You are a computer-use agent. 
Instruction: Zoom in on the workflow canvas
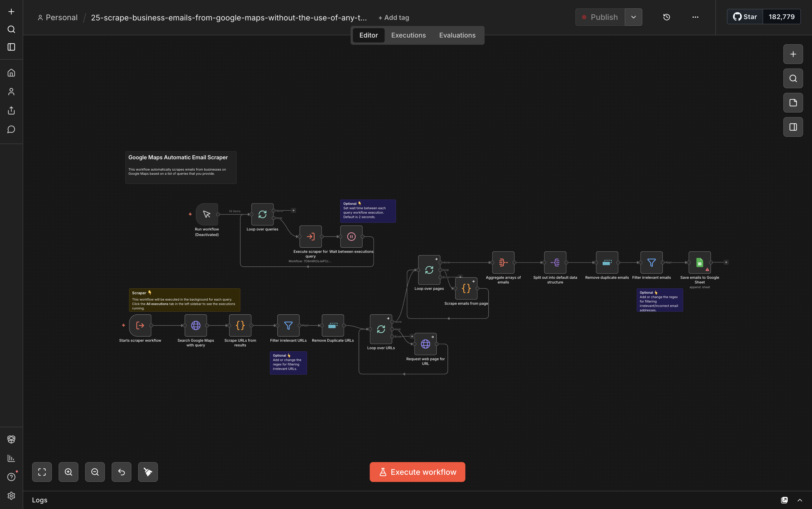[68, 472]
